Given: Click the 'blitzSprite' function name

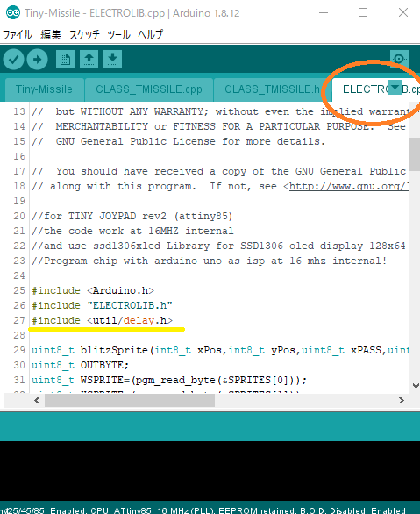Looking at the screenshot, I should [x=114, y=350].
